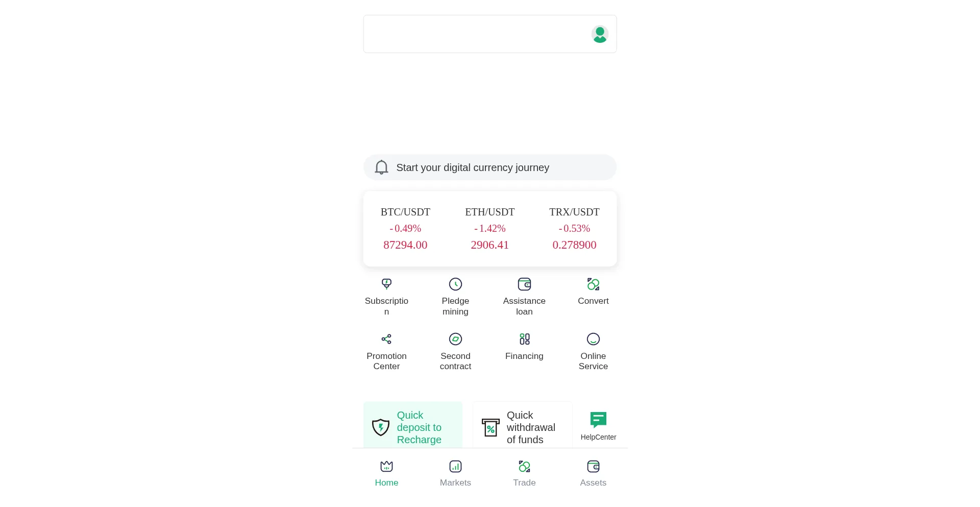This screenshot has height=507, width=980.
Task: Open the Financing icon
Action: point(524,339)
